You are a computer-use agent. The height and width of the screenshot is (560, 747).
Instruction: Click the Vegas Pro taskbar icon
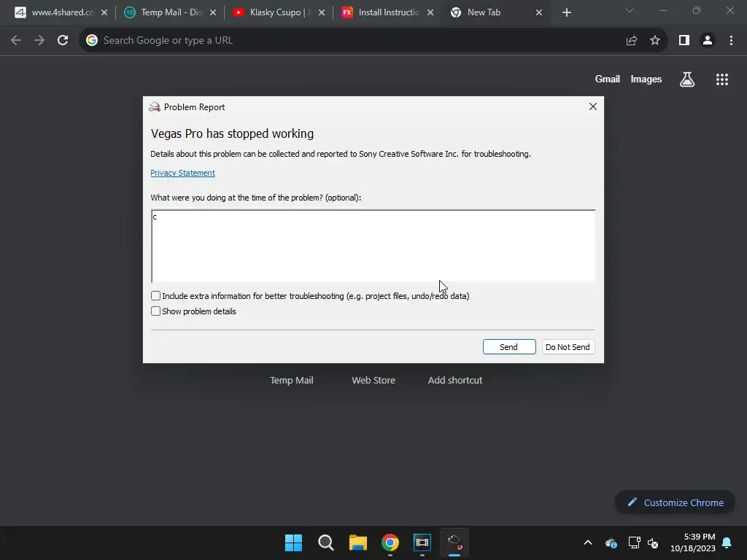click(422, 542)
